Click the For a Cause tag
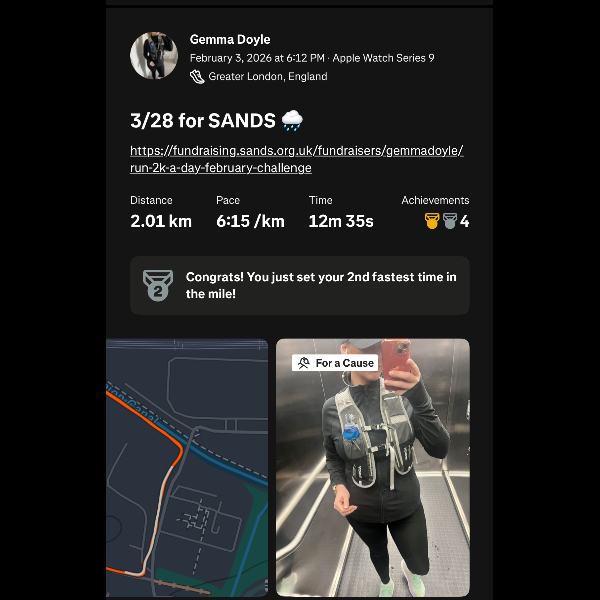 pyautogui.click(x=335, y=363)
